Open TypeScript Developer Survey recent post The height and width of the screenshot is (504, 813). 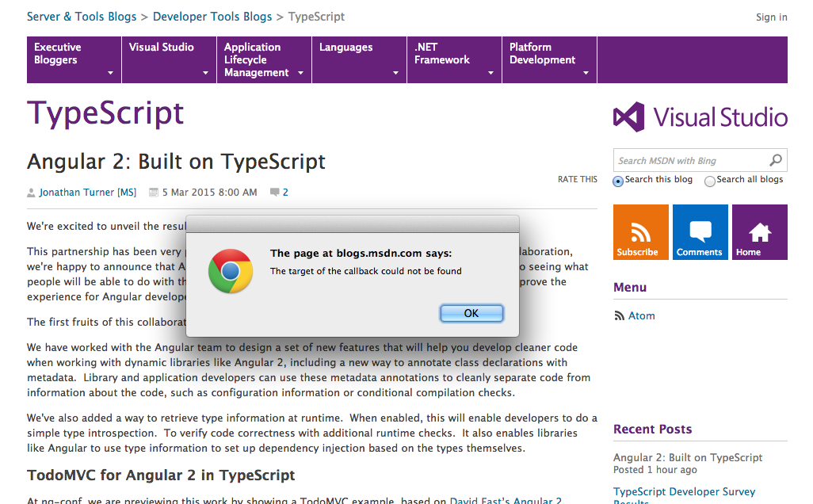(x=684, y=495)
